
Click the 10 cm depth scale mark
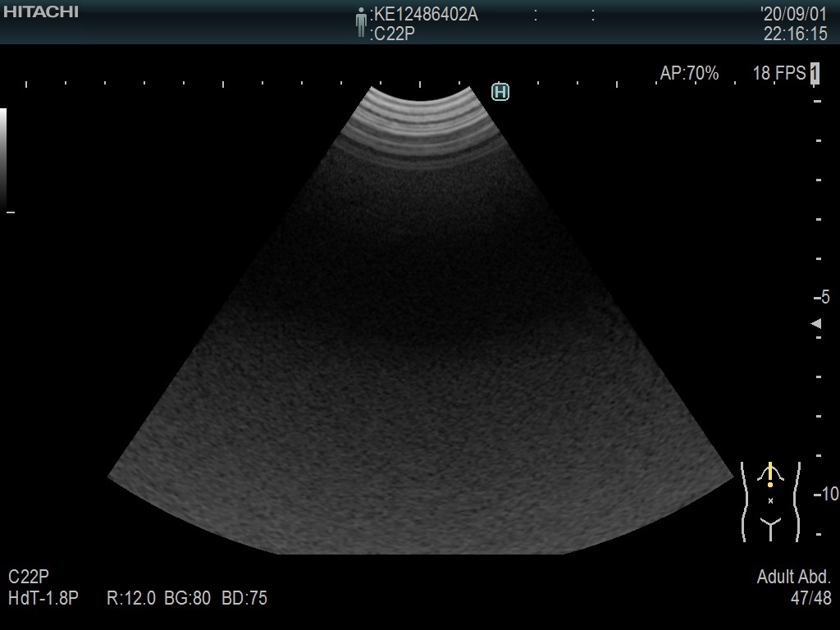click(x=826, y=494)
